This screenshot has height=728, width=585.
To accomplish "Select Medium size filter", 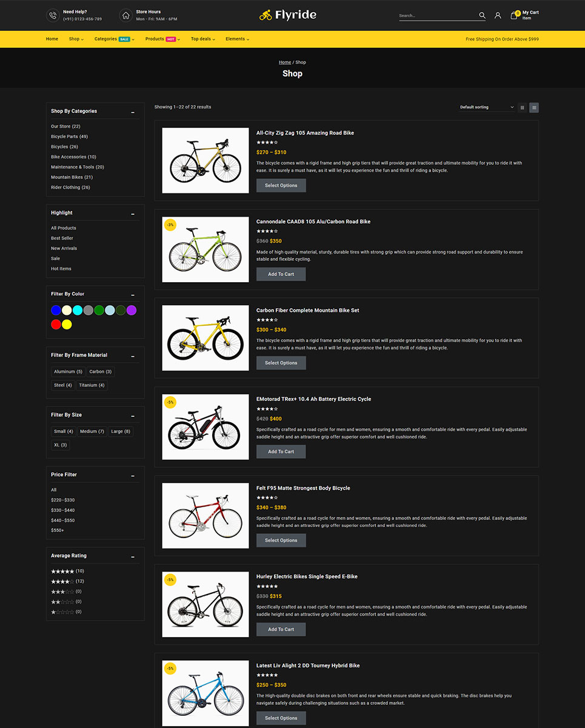I will point(92,431).
